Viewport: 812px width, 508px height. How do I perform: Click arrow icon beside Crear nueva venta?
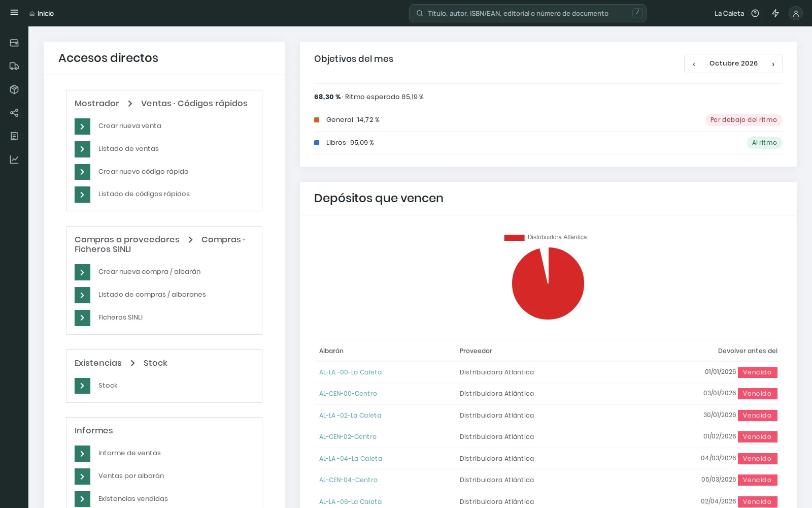[82, 126]
